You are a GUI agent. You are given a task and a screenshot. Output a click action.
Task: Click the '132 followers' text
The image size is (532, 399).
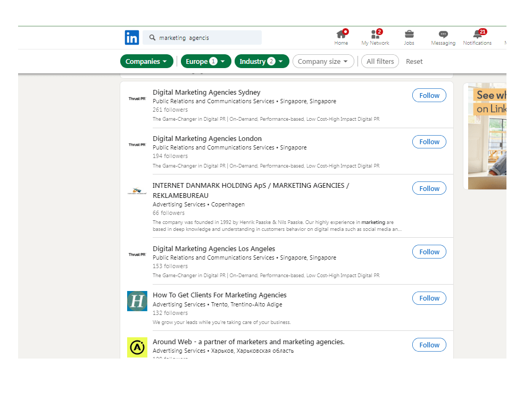tap(170, 313)
